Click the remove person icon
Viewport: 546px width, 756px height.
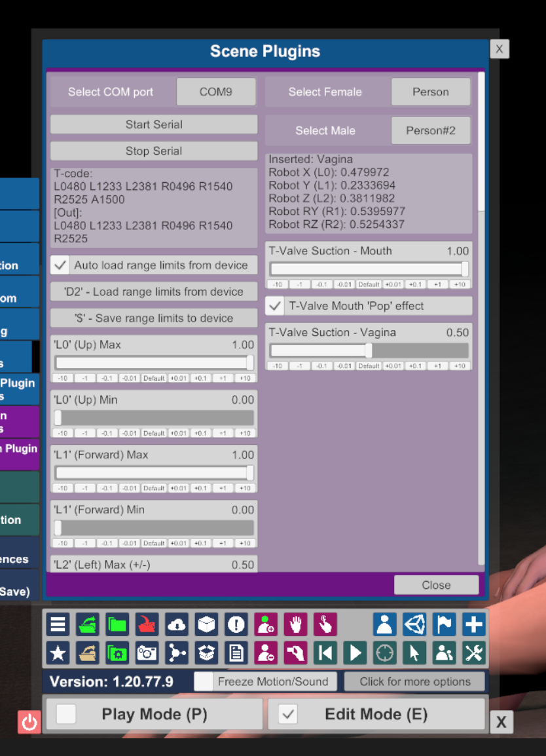pos(266,653)
